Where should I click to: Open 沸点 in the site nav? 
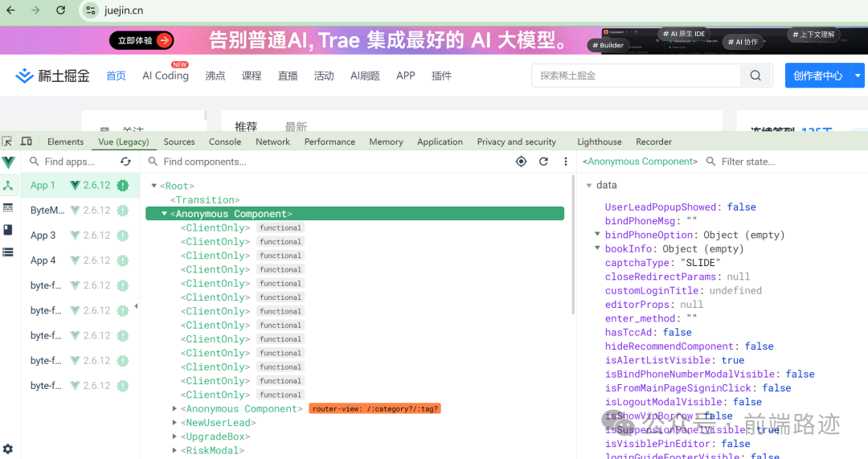215,76
